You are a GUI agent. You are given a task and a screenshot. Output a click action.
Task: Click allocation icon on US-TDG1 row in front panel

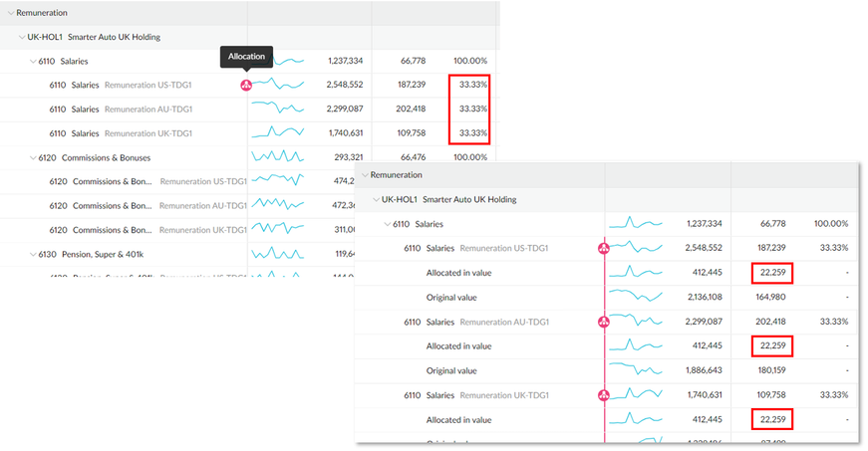coord(603,248)
